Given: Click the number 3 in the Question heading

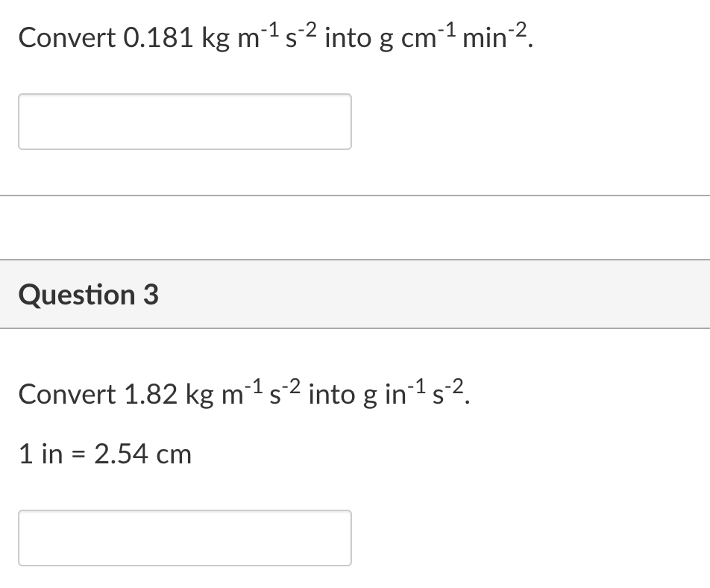Looking at the screenshot, I should pos(151,295).
